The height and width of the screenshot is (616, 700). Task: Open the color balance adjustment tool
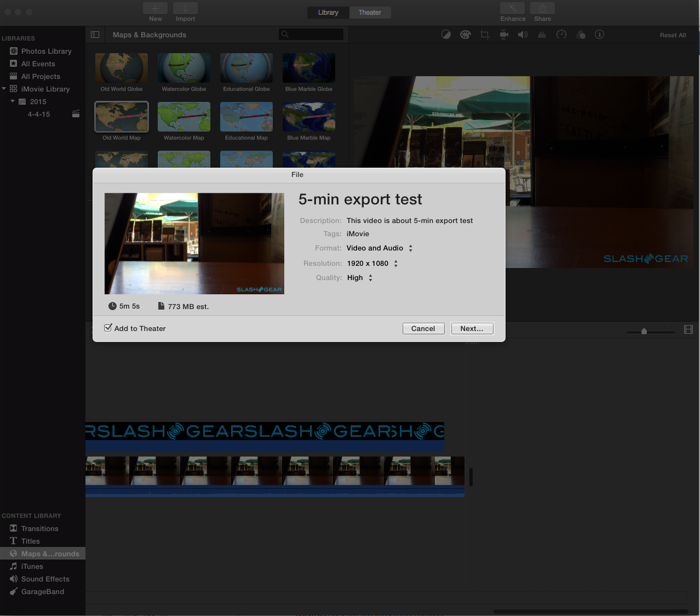(x=446, y=35)
